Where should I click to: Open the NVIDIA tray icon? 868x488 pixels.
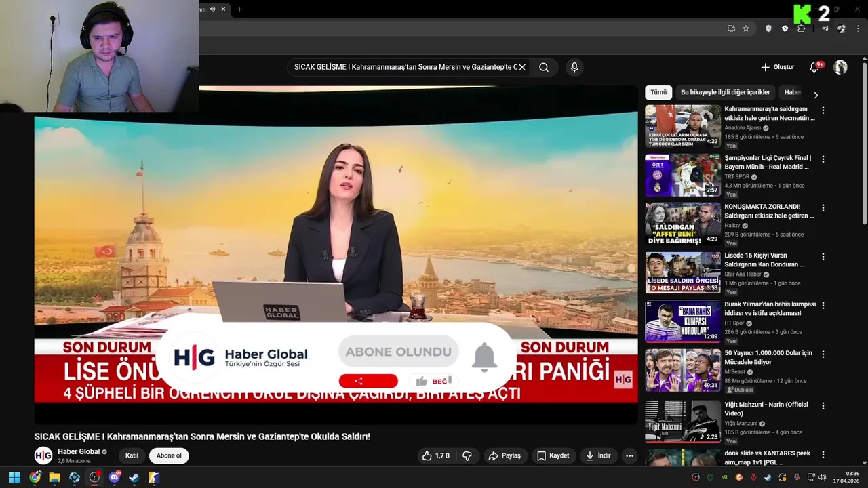[724, 477]
